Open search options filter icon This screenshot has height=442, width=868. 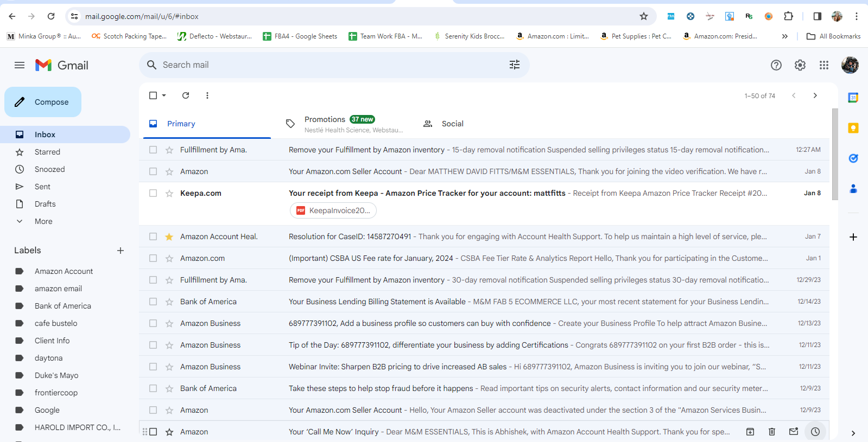[515, 65]
